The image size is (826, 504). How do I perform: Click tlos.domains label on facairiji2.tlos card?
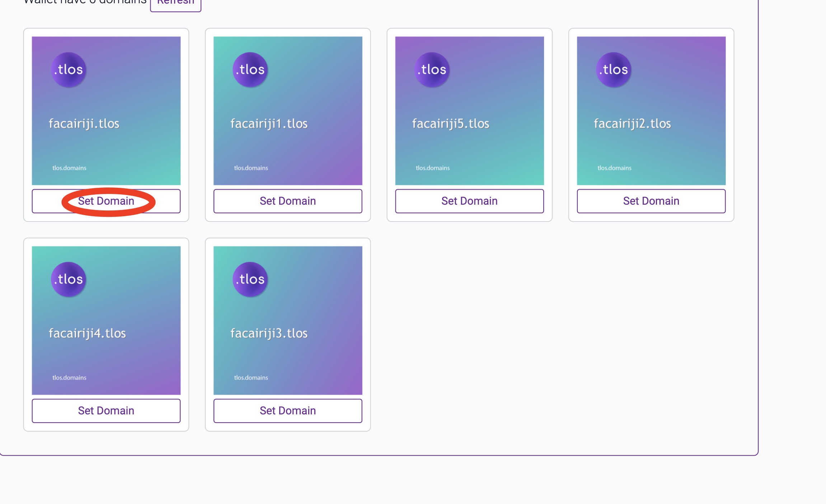pyautogui.click(x=614, y=168)
